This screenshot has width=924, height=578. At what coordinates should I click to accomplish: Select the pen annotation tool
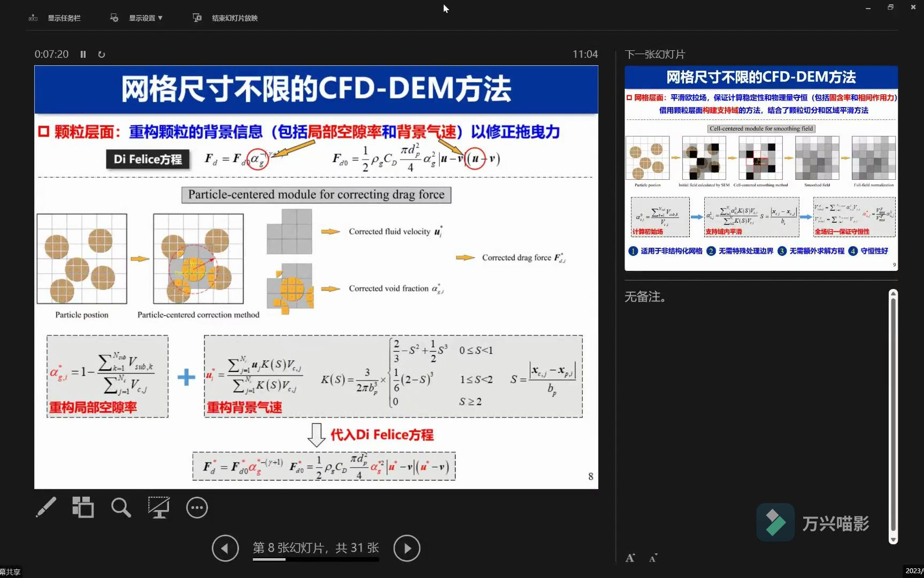pos(46,507)
